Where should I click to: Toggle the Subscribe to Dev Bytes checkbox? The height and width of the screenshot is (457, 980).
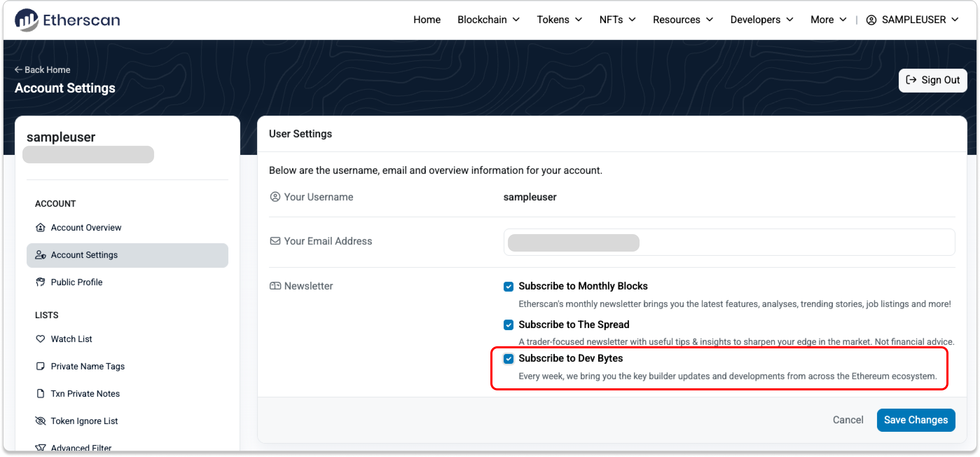509,359
